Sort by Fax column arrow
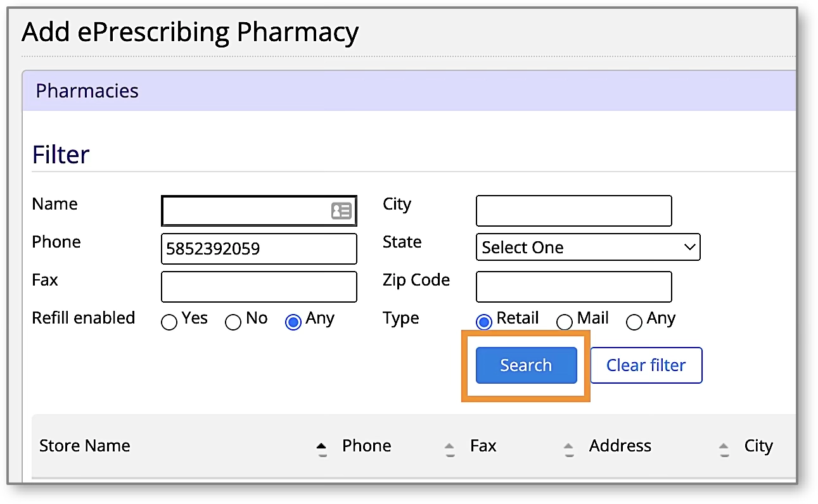Viewport: 818px width, 504px height. [x=568, y=449]
